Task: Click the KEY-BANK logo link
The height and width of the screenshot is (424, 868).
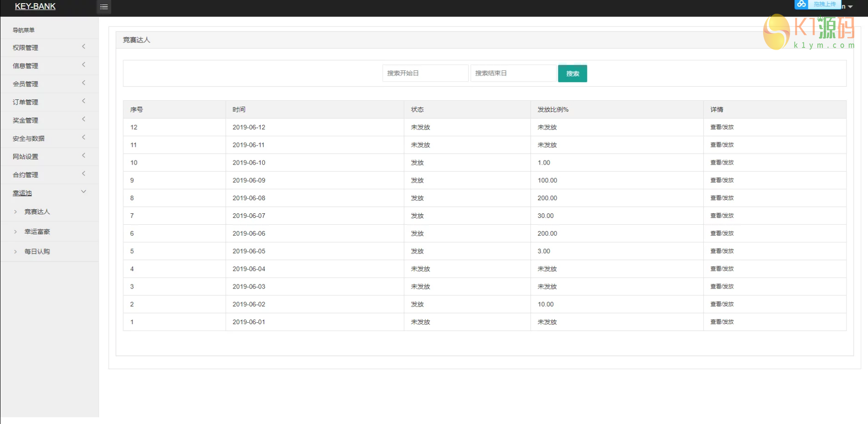Action: pyautogui.click(x=35, y=6)
